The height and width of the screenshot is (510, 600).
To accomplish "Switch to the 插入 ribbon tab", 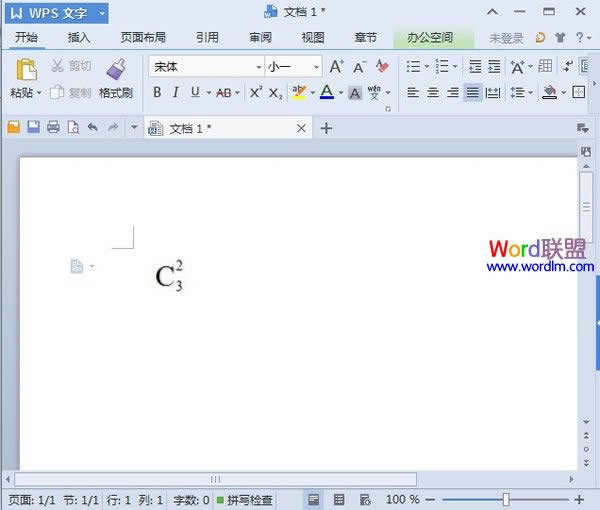I will pos(79,38).
